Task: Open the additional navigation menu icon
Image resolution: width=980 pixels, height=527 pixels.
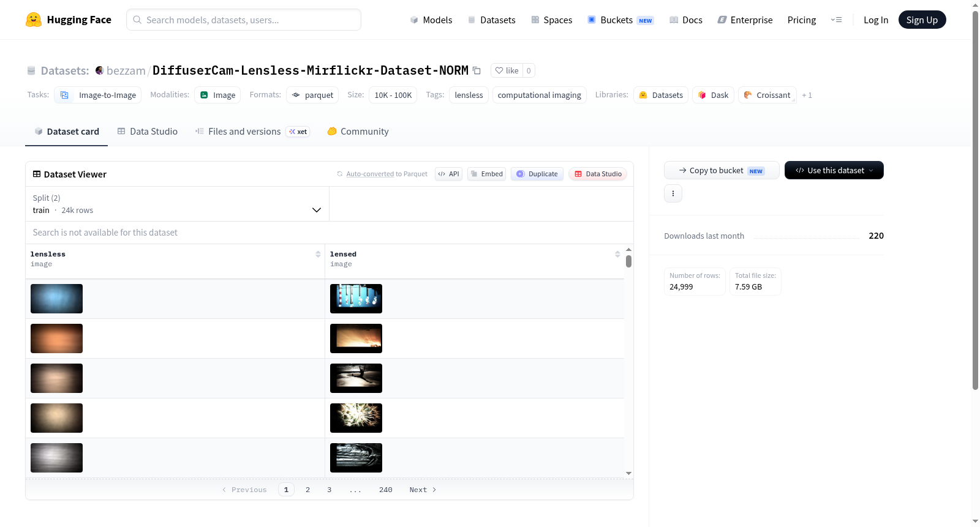Action: 836,20
